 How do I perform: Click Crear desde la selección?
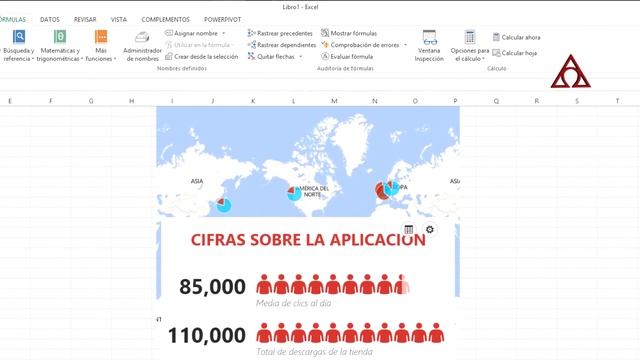(x=202, y=57)
